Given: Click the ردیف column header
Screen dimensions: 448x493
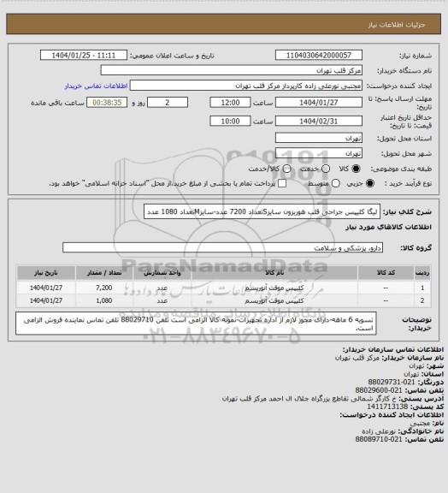Looking at the screenshot, I should tap(422, 273).
